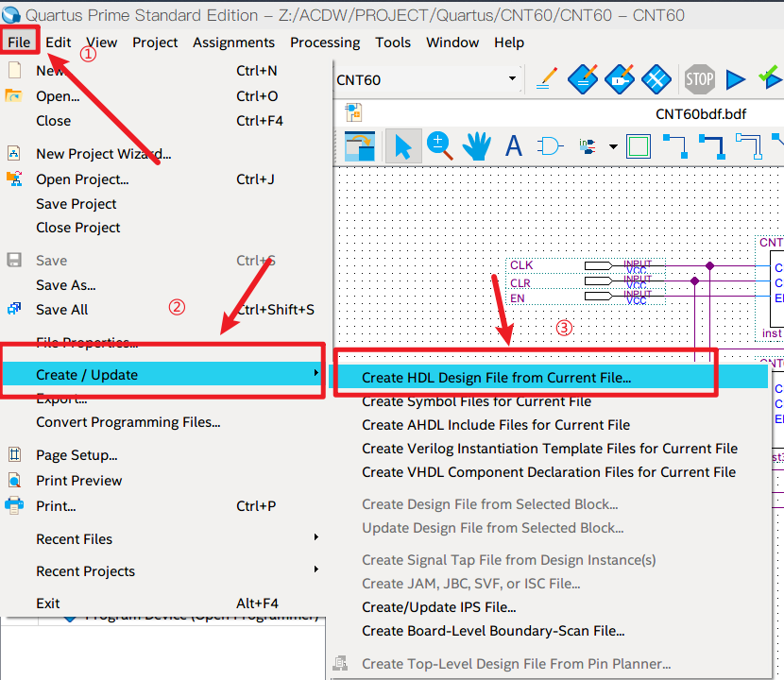Click the CNT60bdf.bdf document title
This screenshot has height=680, width=784.
point(701,114)
